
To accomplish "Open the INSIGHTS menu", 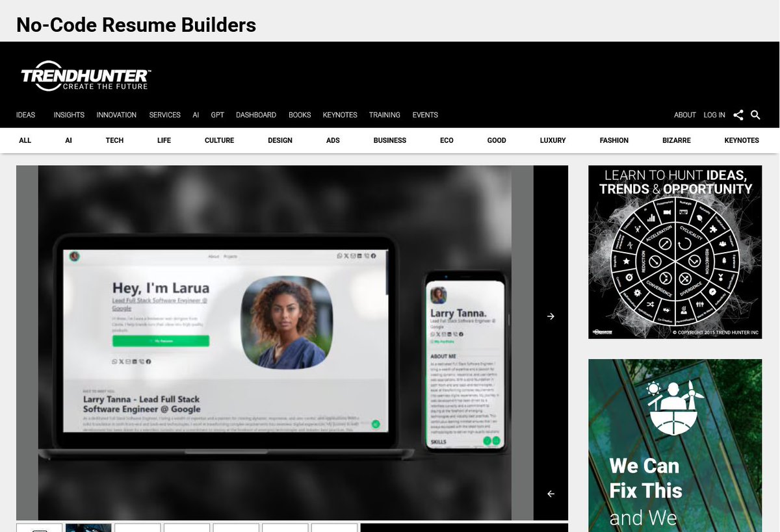I will pos(69,115).
